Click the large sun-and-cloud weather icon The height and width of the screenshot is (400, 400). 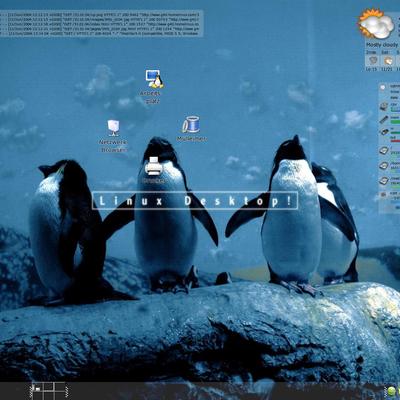pos(376,24)
